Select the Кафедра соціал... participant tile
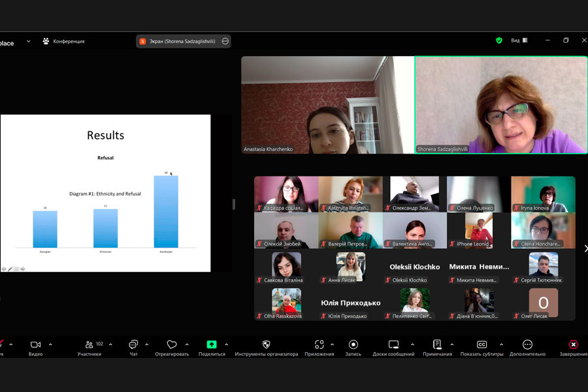The image size is (588, 392). point(286,194)
